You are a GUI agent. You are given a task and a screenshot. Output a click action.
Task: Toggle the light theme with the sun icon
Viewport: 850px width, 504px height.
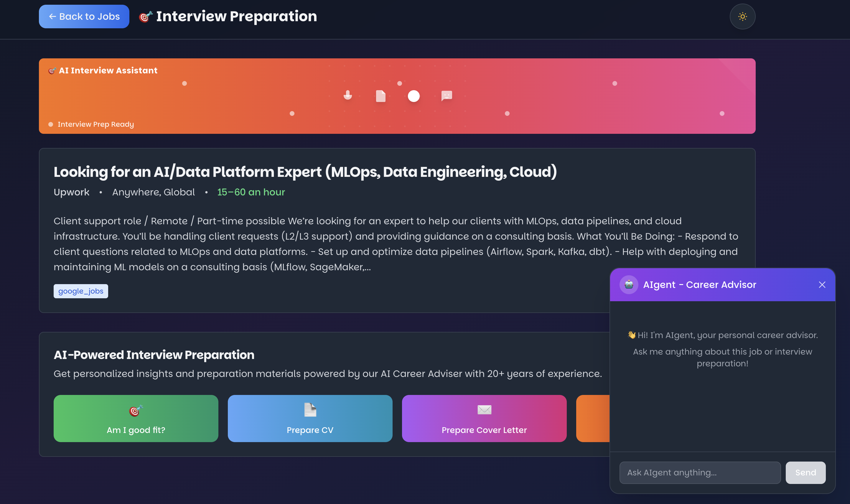click(742, 16)
